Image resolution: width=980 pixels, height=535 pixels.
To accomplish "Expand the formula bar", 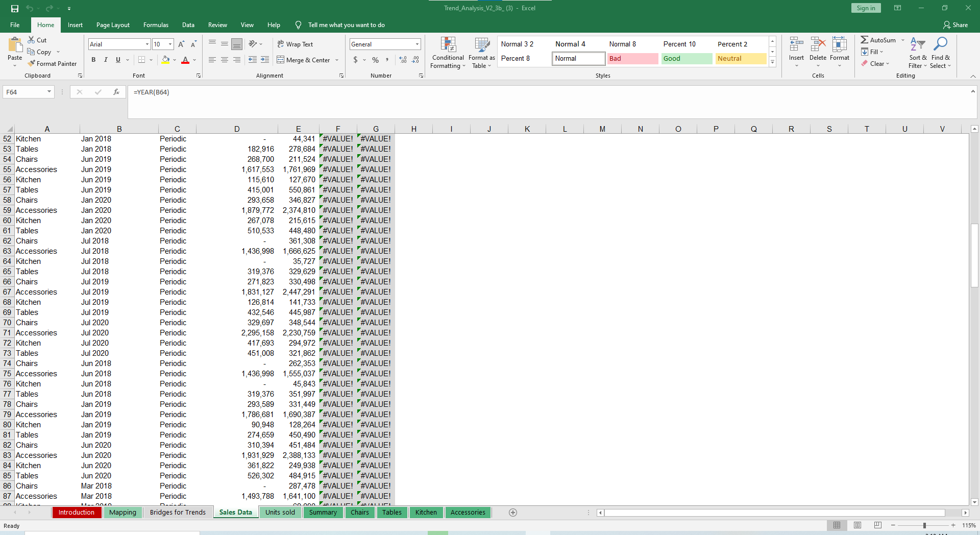I will [x=973, y=91].
